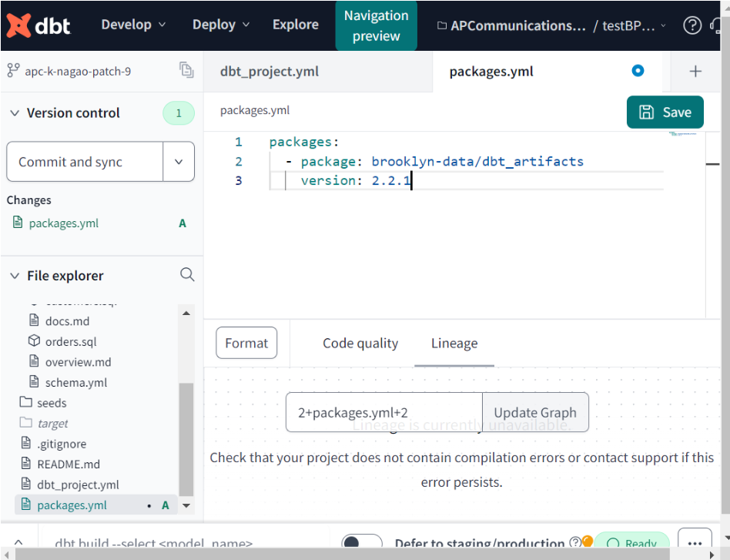The height and width of the screenshot is (560, 730).
Task: Click the file icon beside docs.md
Action: pos(34,320)
